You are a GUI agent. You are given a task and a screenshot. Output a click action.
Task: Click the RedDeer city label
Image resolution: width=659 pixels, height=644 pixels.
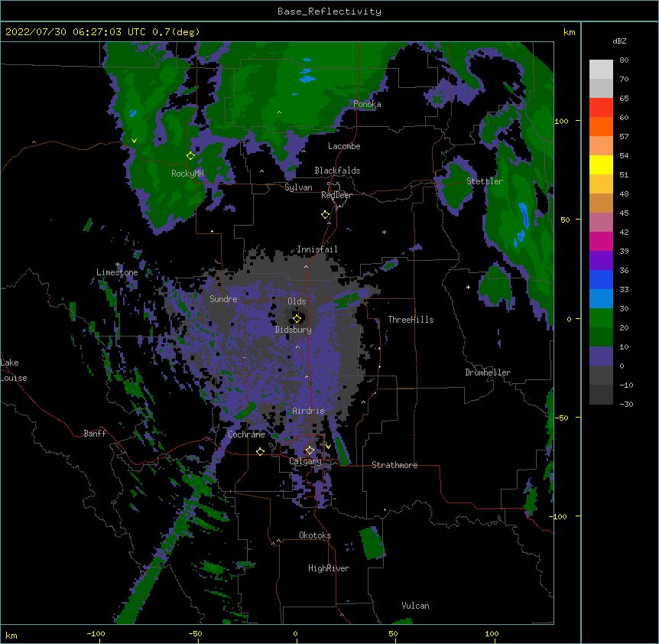336,195
